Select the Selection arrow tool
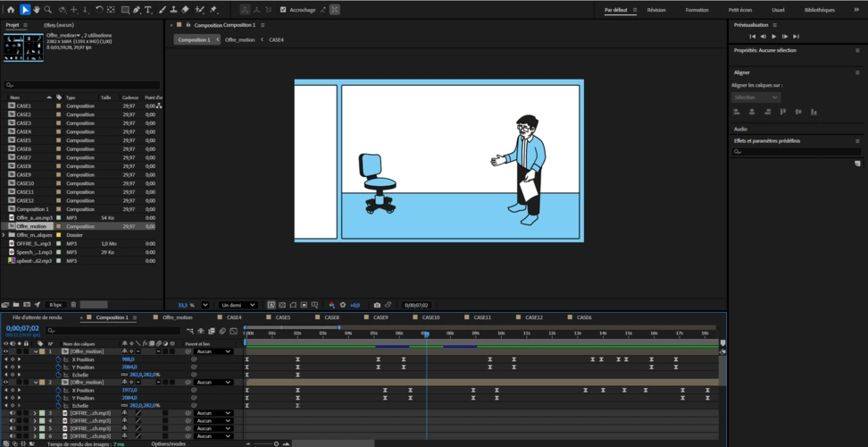The height and width of the screenshot is (447, 868). tap(25, 10)
